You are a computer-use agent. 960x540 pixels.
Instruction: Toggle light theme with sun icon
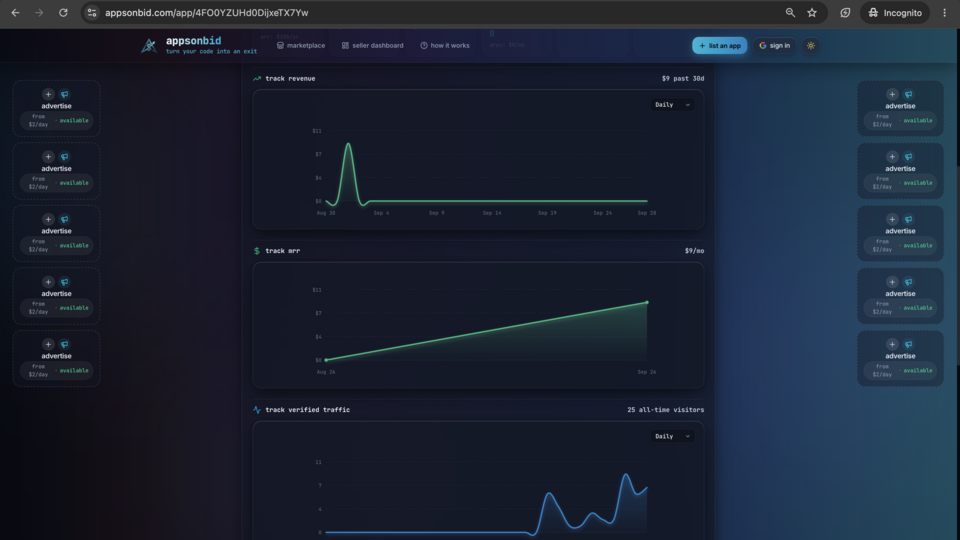tap(811, 45)
